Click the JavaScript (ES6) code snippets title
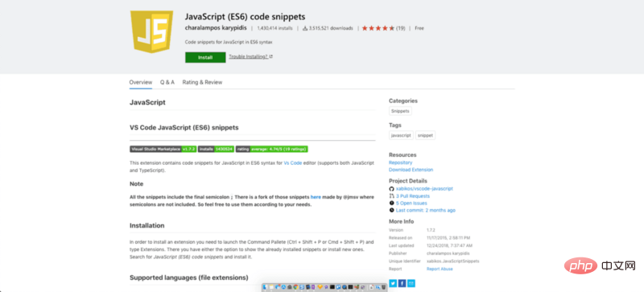 (246, 17)
